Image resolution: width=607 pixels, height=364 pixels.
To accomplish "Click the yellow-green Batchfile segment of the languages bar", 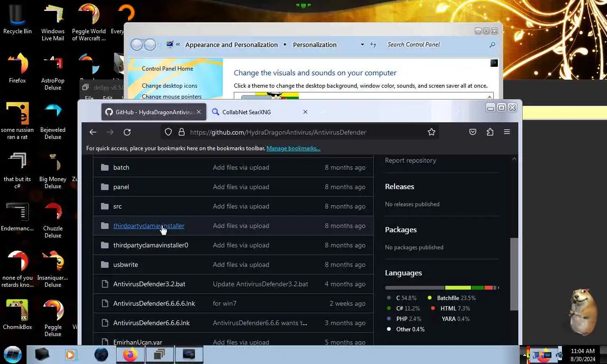I will [x=458, y=288].
